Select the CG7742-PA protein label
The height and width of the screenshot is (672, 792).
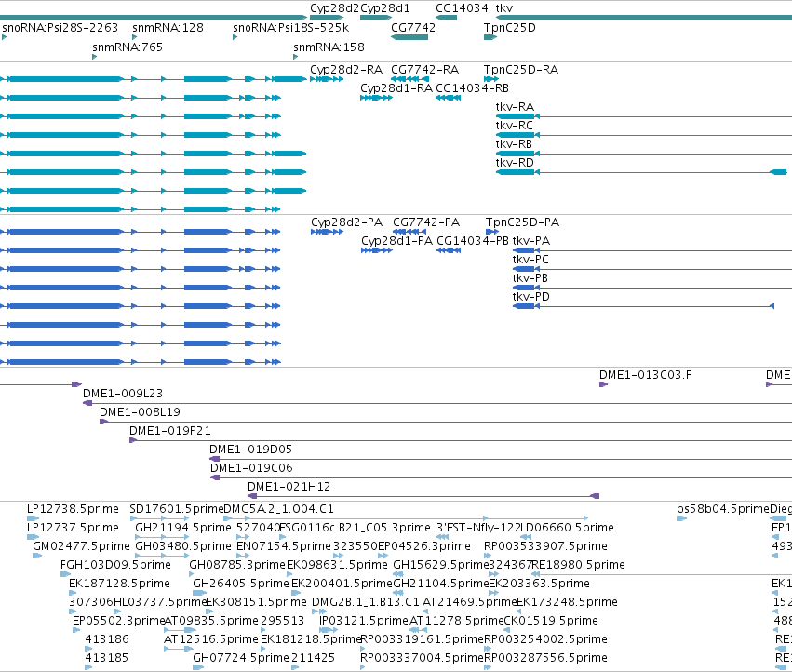426,222
